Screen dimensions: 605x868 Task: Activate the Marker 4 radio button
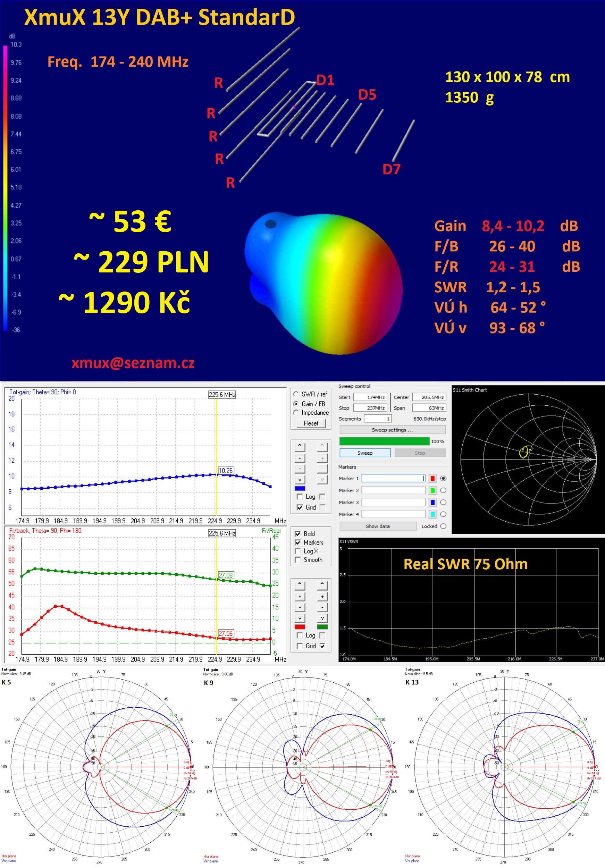pos(443,514)
